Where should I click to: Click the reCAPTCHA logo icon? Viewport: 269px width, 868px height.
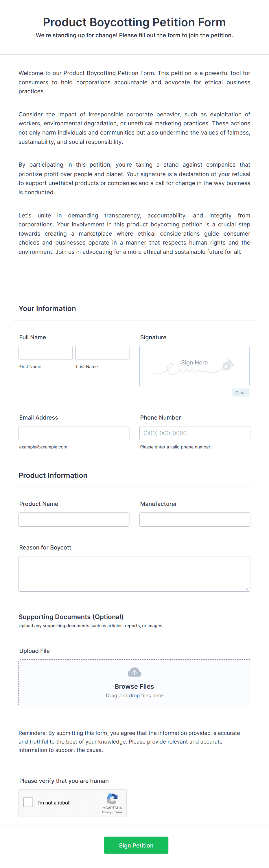click(x=112, y=799)
